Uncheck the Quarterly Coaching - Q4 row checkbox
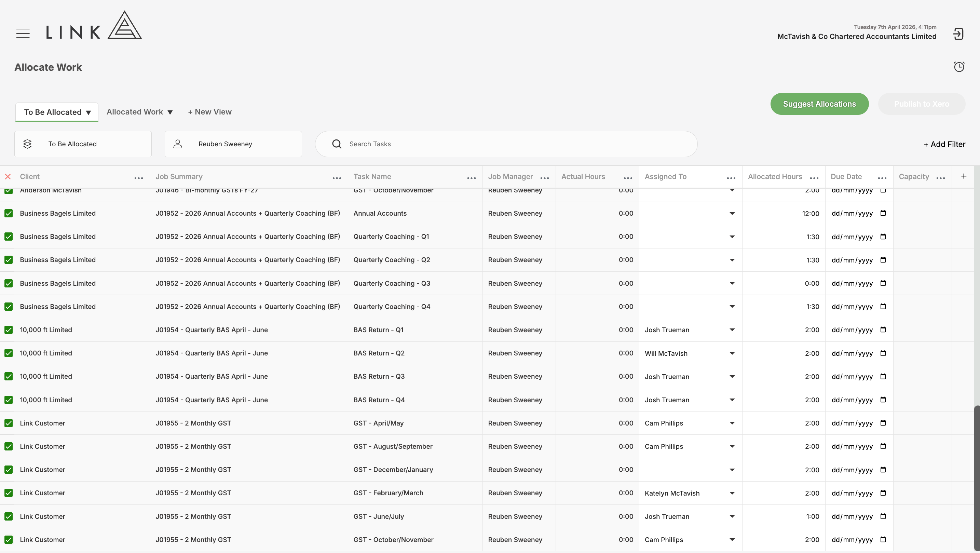This screenshot has height=553, width=980. pos(8,306)
